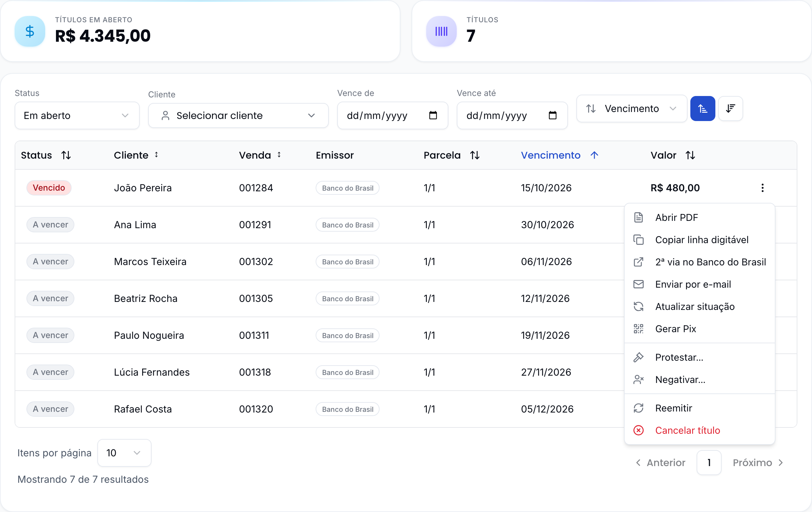Viewport: 812px width, 512px height.
Task: Sort by Venda column arrows
Action: click(279, 155)
